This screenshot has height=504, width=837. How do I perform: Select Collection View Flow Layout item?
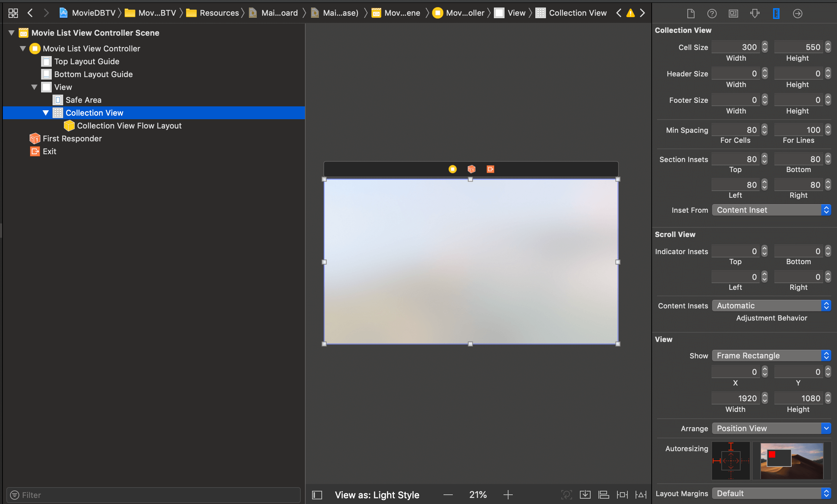pyautogui.click(x=129, y=126)
